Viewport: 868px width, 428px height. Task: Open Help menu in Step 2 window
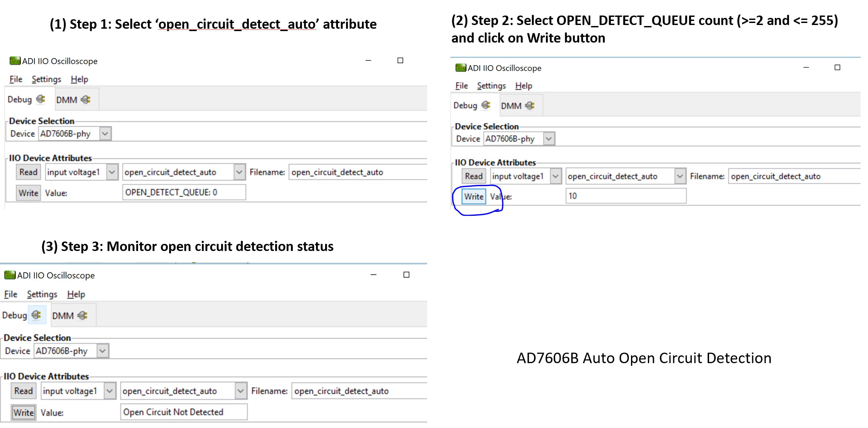click(x=524, y=86)
